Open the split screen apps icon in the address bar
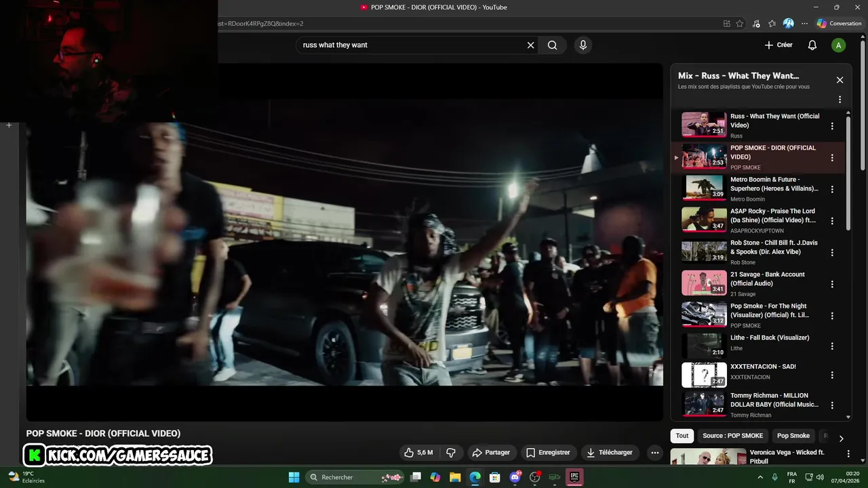868x488 pixels. click(727, 23)
